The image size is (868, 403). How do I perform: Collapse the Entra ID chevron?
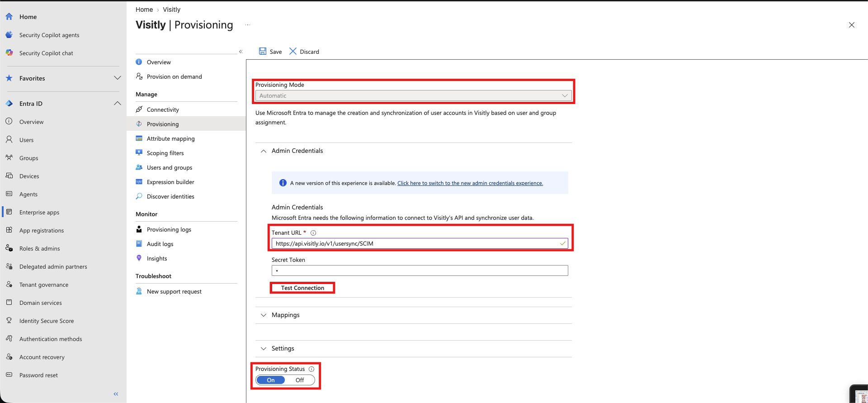click(118, 103)
